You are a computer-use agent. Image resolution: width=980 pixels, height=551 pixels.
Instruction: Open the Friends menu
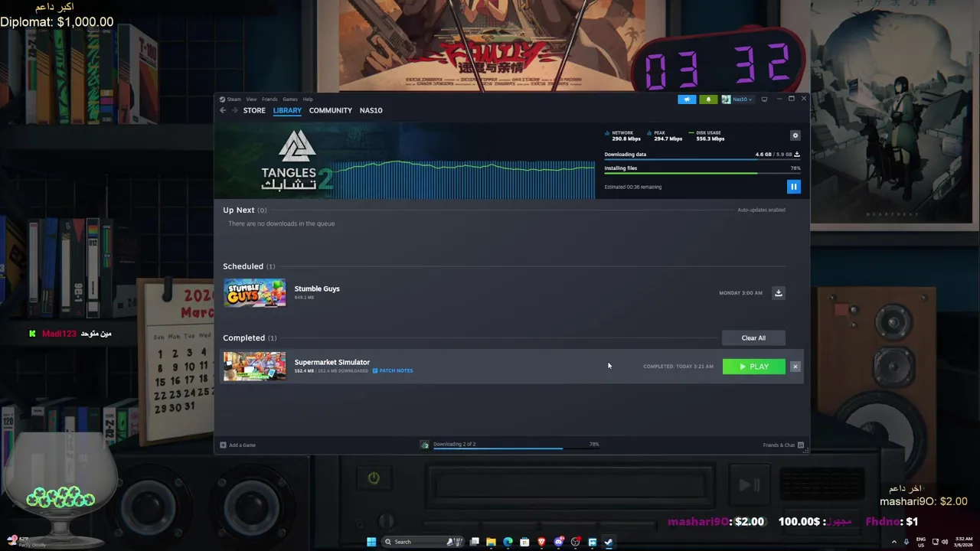click(x=269, y=99)
